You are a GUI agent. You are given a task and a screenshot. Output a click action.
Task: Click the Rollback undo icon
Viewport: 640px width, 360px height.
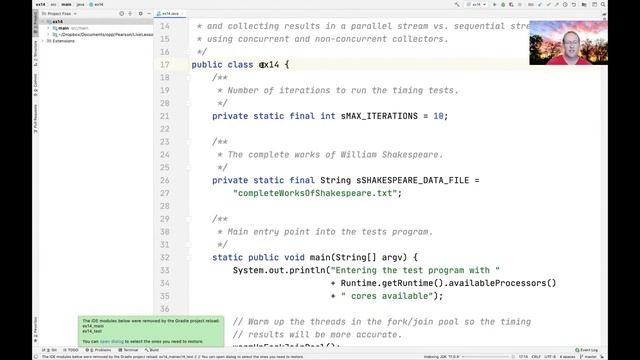pos(574,4)
